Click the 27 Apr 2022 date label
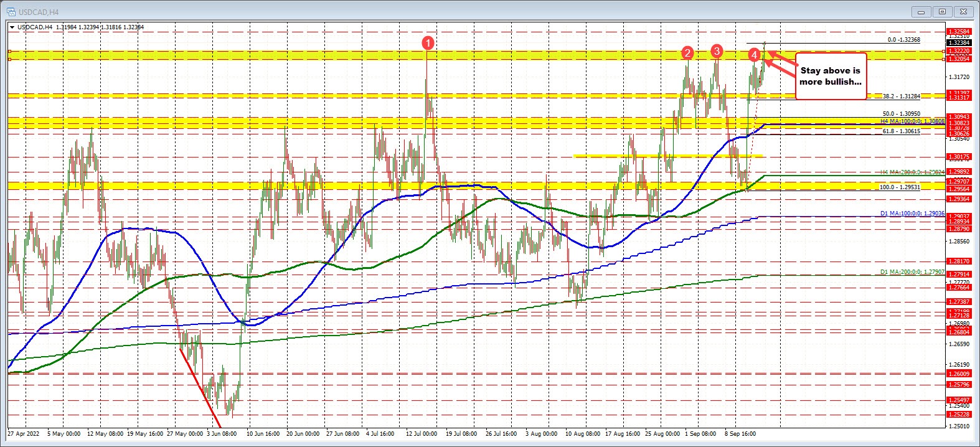The height and width of the screenshot is (447, 980). point(23,433)
